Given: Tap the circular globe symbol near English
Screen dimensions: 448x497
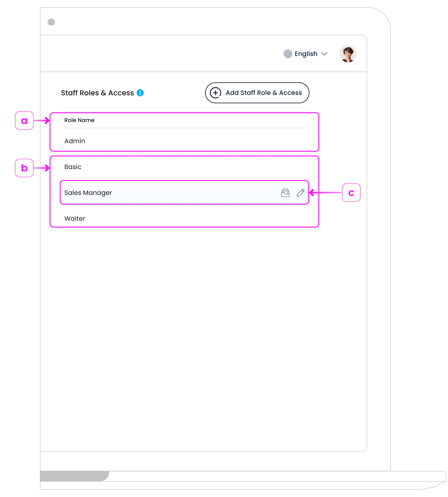Looking at the screenshot, I should (288, 54).
